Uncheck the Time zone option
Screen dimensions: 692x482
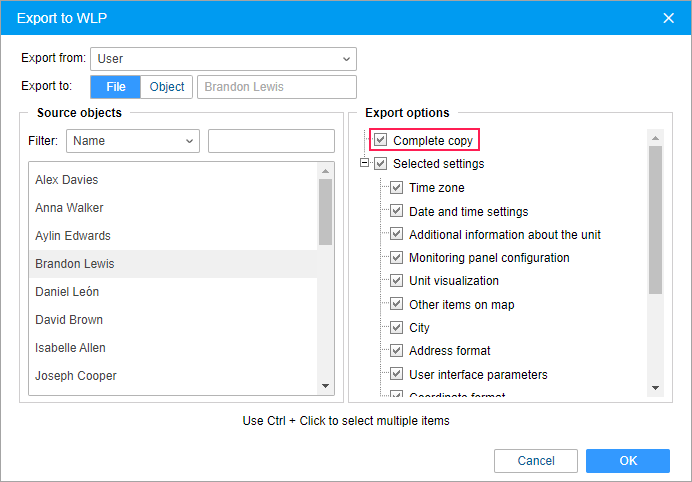click(396, 188)
